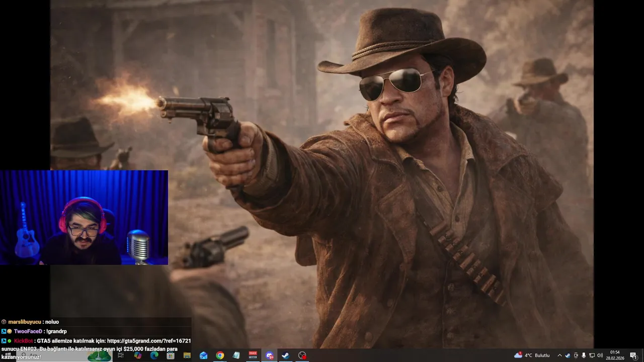Image resolution: width=644 pixels, height=362 pixels.
Task: Click username TwooFaceD in chat
Action: 28,331
